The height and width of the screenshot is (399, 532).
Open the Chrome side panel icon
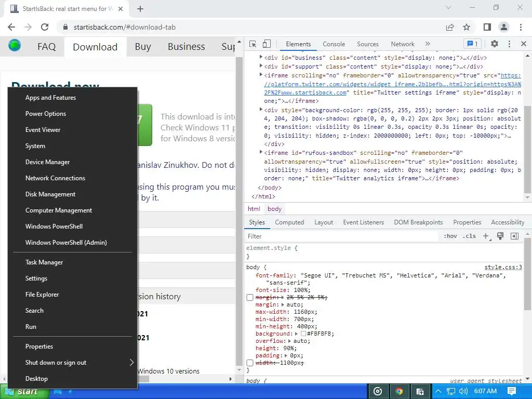point(487,27)
